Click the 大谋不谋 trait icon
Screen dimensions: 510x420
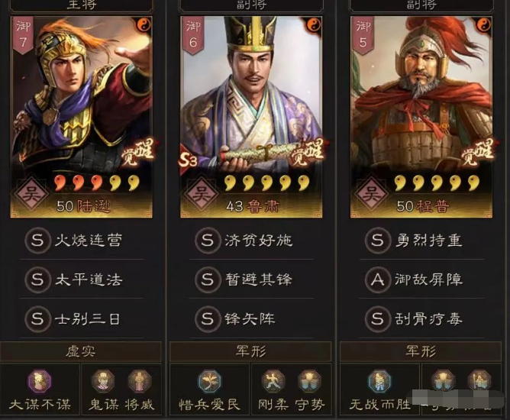point(40,381)
